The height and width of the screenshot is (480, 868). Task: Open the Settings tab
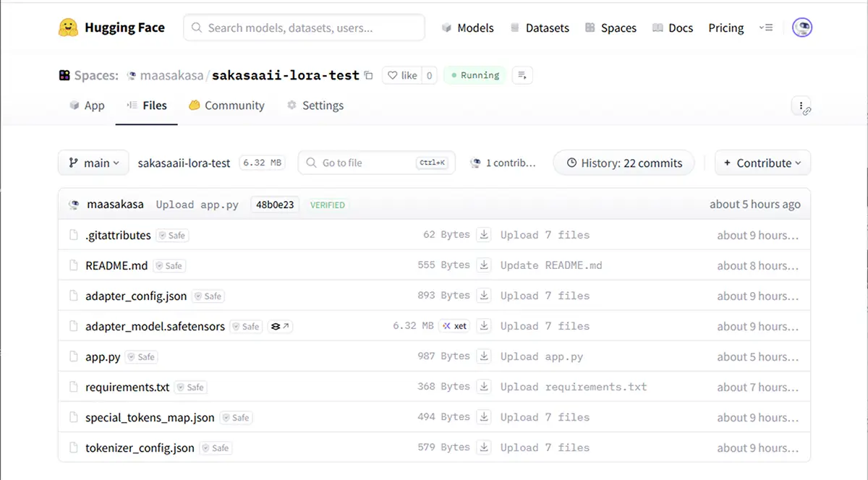pyautogui.click(x=315, y=106)
